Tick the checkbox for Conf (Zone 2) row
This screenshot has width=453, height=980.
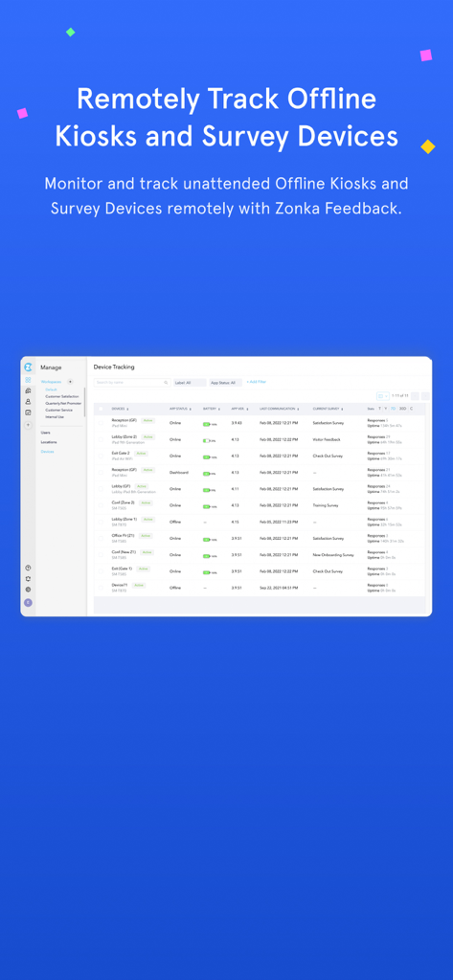pos(102,505)
